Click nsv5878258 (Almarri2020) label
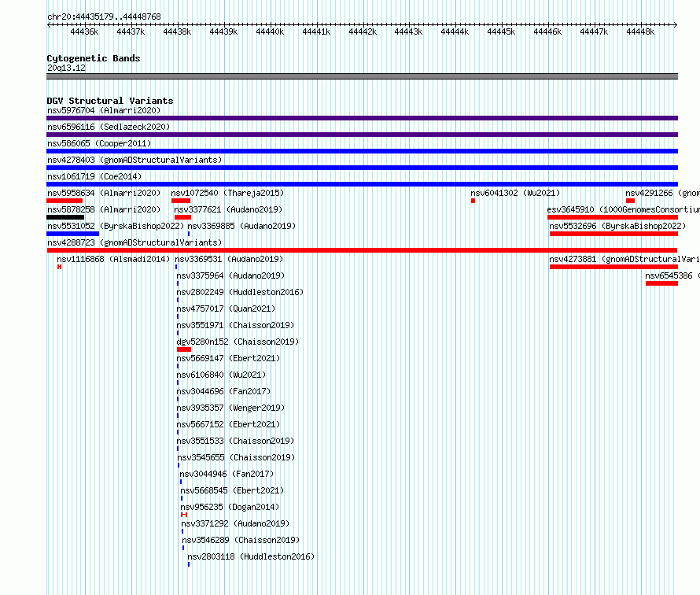 [x=104, y=209]
